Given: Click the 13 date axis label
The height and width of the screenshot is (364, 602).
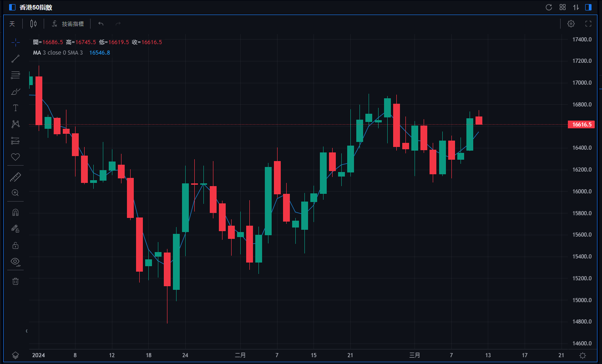Looking at the screenshot, I should pos(488,355).
